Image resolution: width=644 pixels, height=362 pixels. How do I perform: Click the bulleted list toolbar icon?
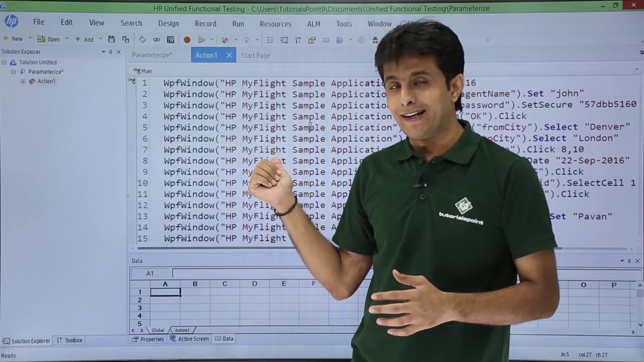(x=270, y=40)
